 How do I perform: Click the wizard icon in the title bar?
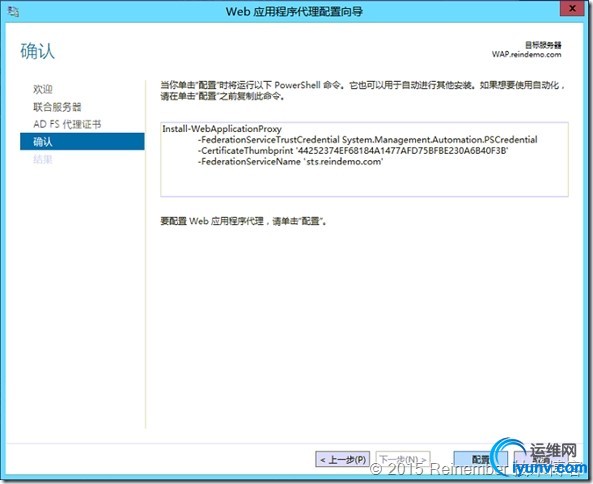click(14, 12)
